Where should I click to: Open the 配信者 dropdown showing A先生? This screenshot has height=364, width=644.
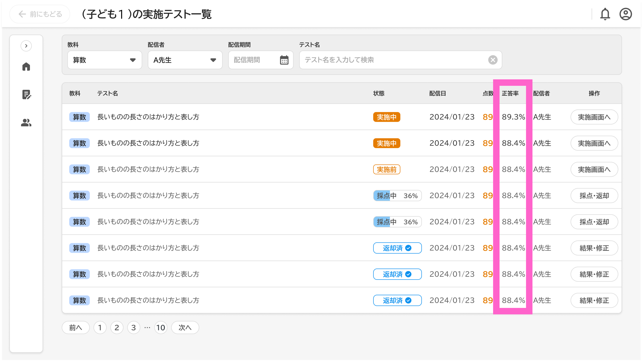click(x=185, y=60)
